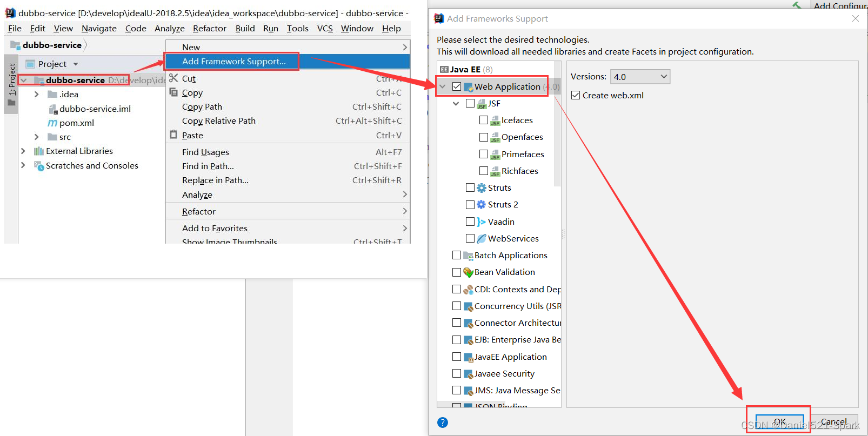The height and width of the screenshot is (436, 868).
Task: Click the JSF framework icon
Action: pos(482,104)
